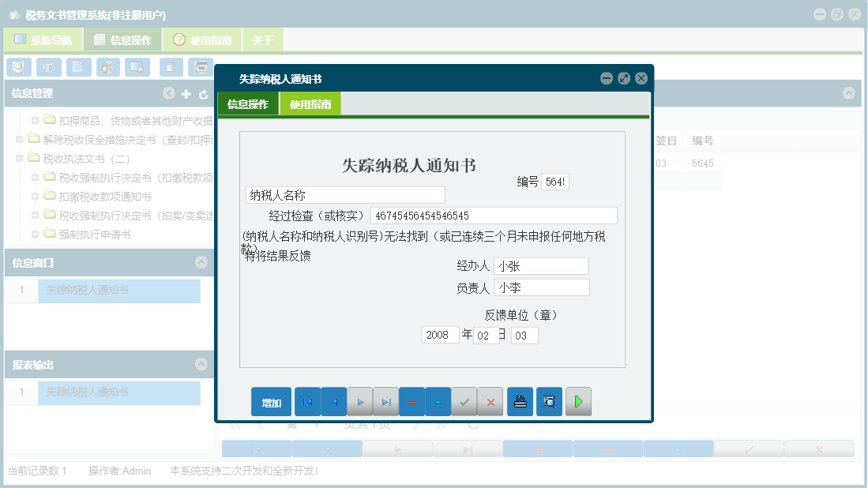Open the main window 使用指南 menu tab
This screenshot has height=488, width=868.
(203, 39)
